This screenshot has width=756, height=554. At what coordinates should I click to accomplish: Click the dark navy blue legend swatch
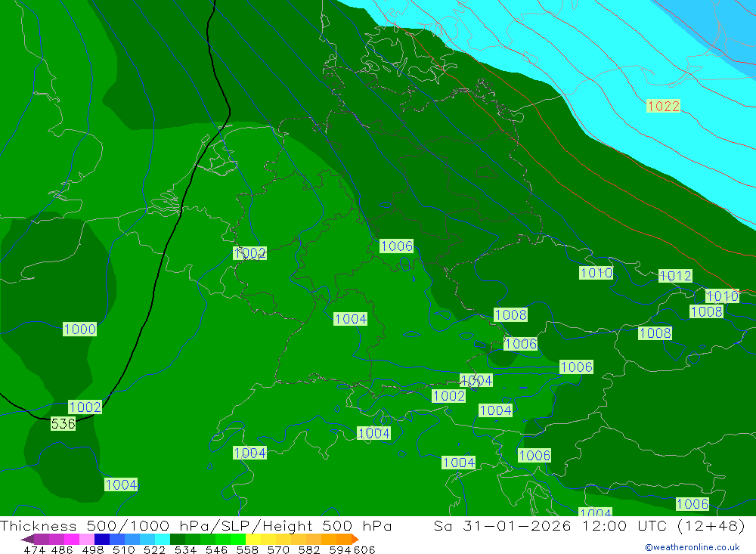(x=101, y=539)
